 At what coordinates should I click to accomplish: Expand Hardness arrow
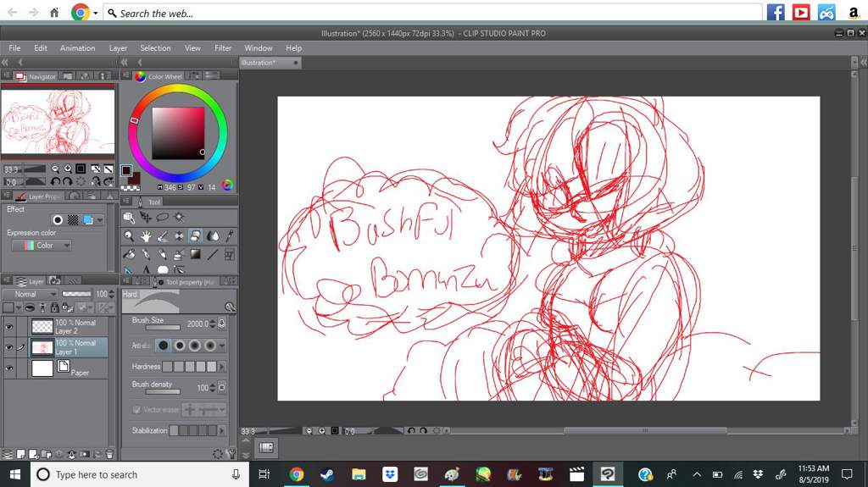point(223,367)
